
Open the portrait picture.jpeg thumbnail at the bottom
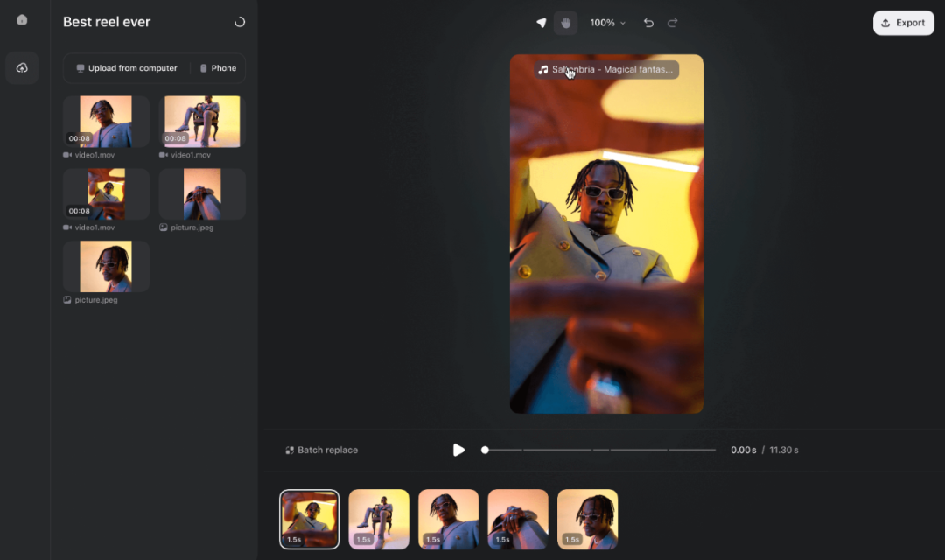[x=106, y=266]
